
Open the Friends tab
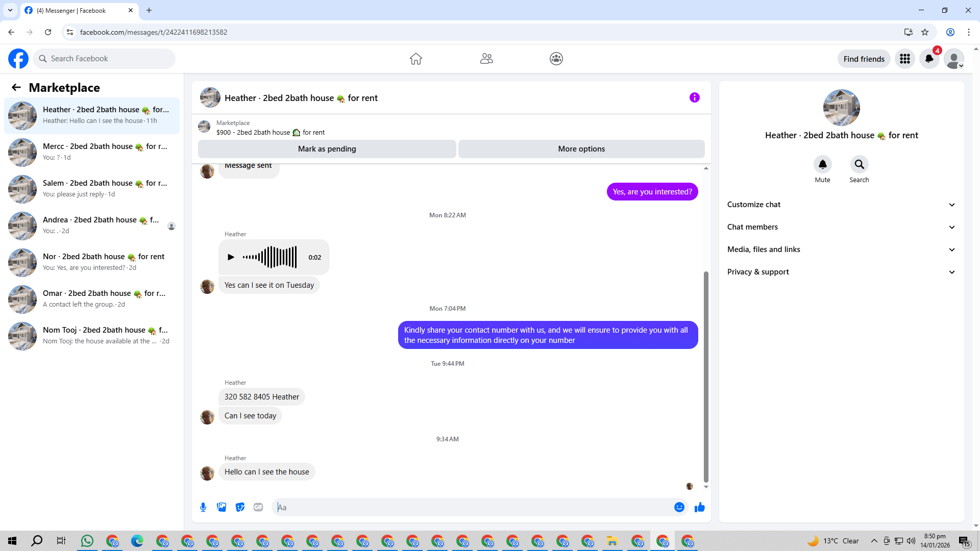coord(486,59)
